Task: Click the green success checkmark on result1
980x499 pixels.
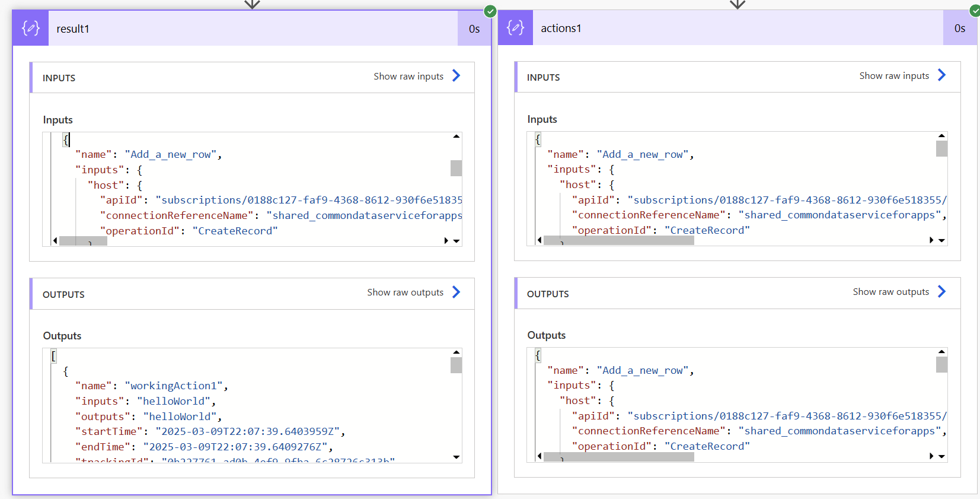Action: coord(490,11)
